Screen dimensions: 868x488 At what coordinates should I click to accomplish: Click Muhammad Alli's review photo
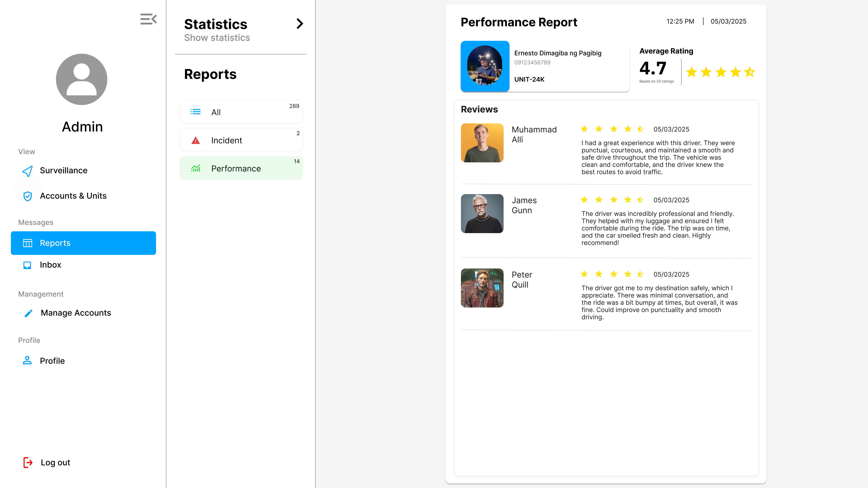coord(482,143)
